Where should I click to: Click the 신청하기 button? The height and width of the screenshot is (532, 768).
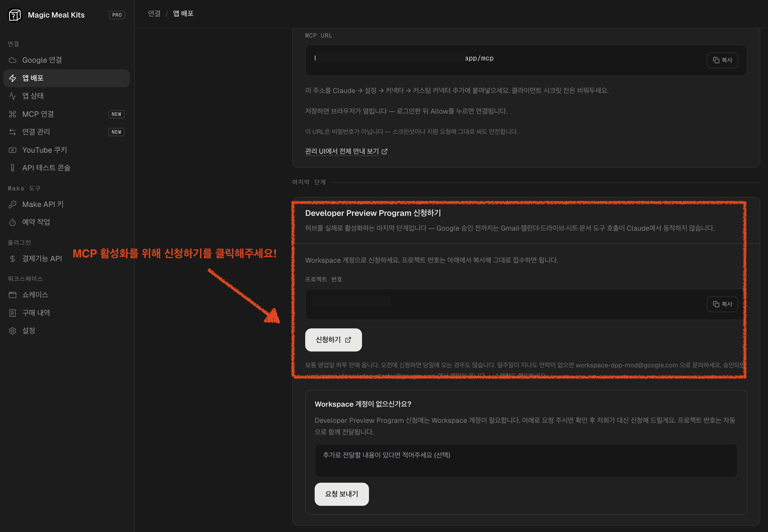[x=334, y=340]
